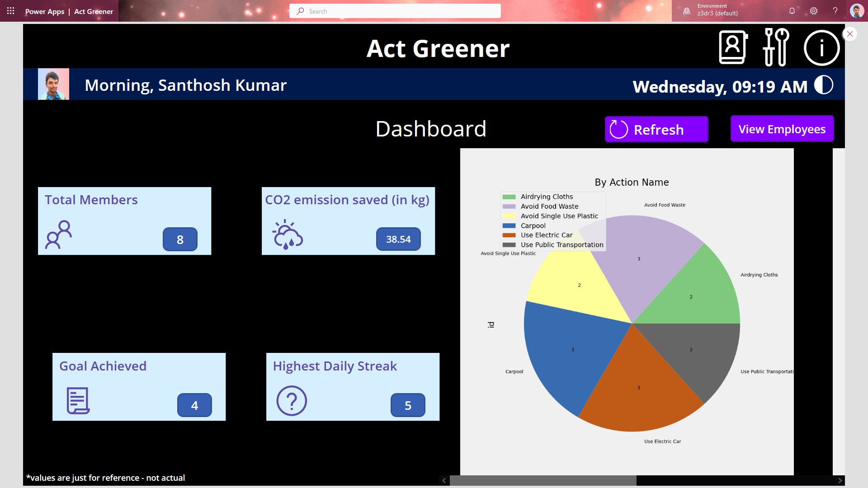Click the scroll right arrow at the bottom
This screenshot has width=868, height=488.
(840, 480)
